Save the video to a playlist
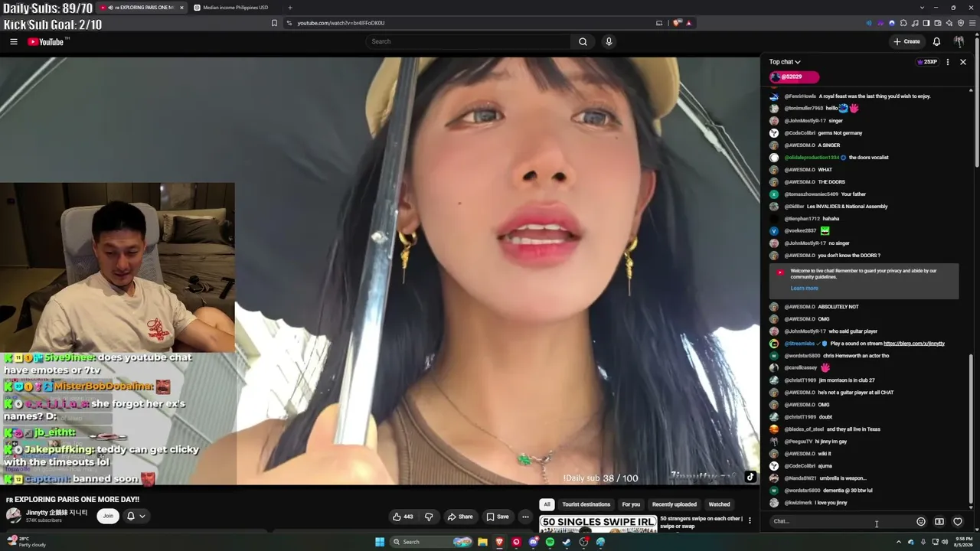Viewport: 980px width, 551px height. [x=498, y=517]
